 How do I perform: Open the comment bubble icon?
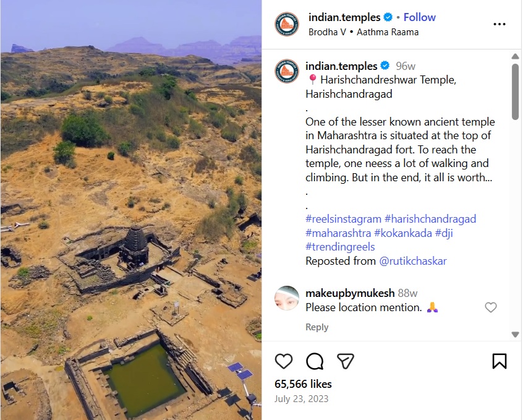(x=315, y=361)
